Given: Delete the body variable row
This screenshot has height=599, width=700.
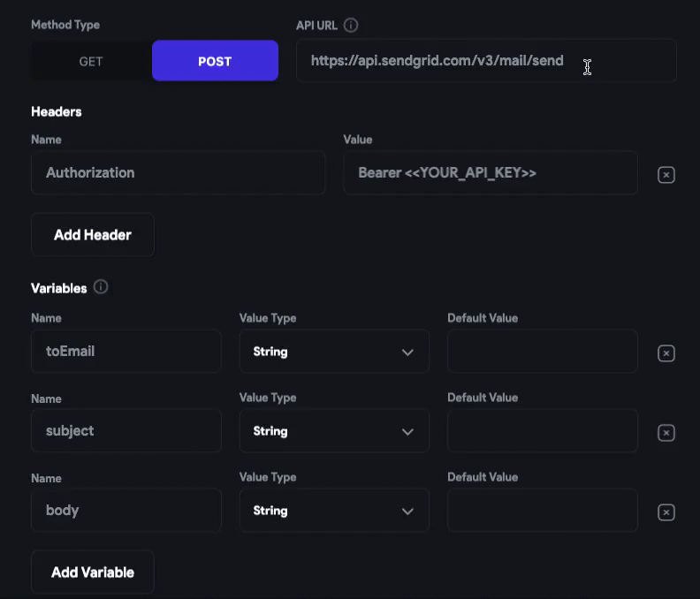Looking at the screenshot, I should 666,512.
